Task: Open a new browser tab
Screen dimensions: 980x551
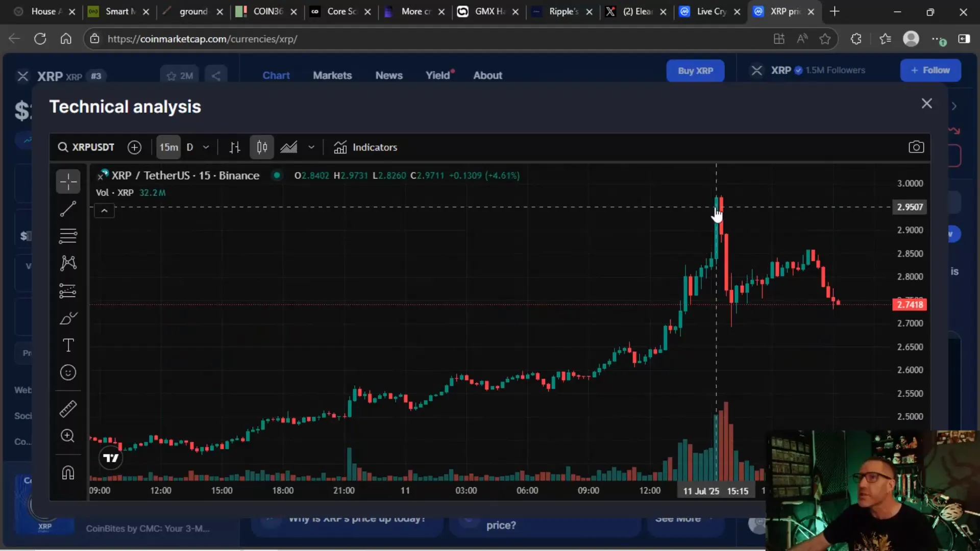Action: click(835, 11)
